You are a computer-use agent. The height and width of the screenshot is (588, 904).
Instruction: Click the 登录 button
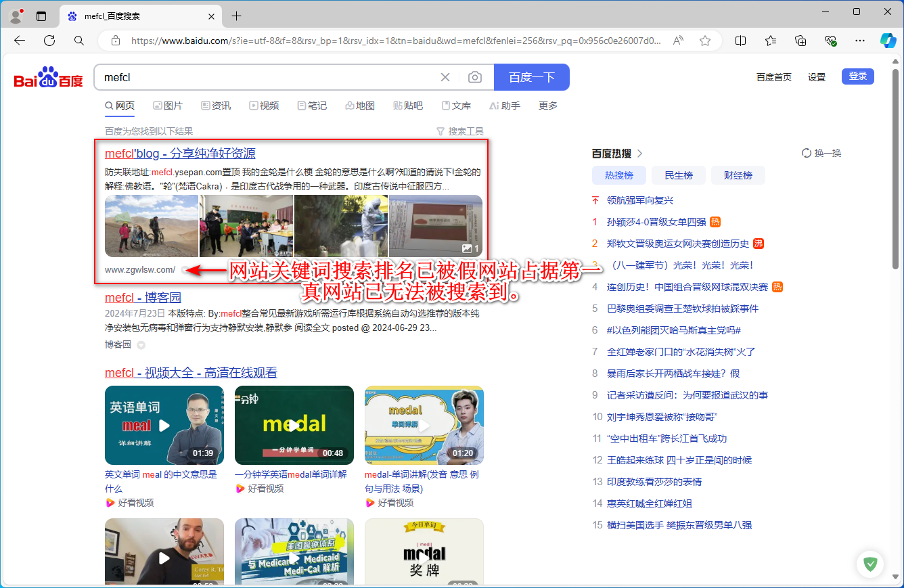point(858,76)
